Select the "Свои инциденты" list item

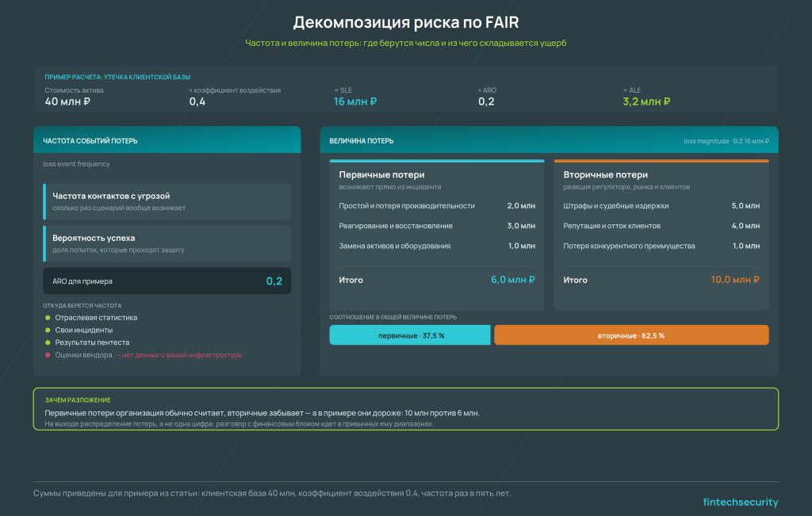tap(83, 331)
